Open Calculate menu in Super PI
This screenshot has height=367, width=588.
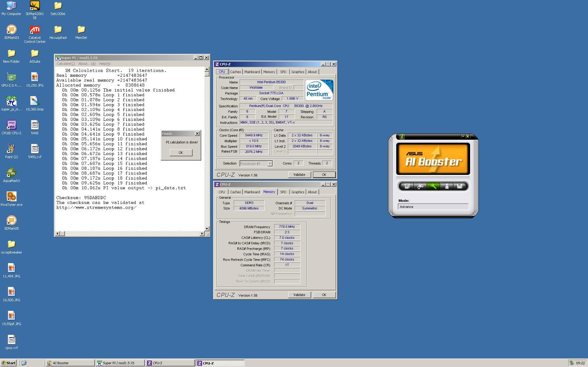[66, 64]
